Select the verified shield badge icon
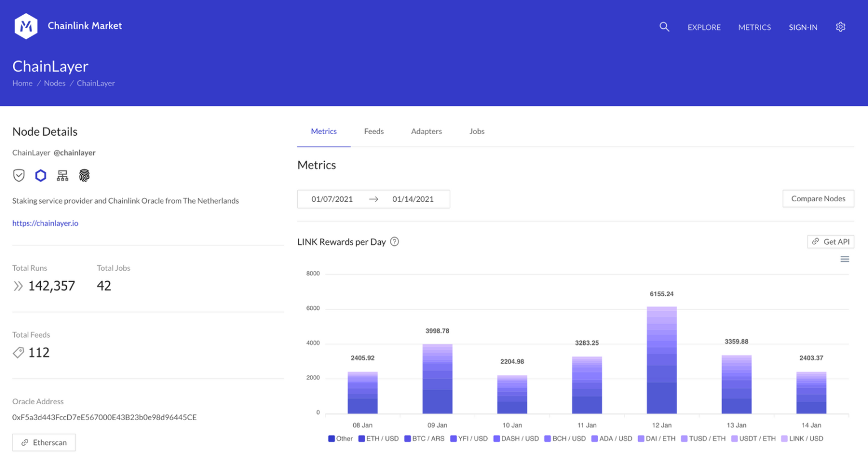Screen dimensions: 868x458 coord(19,175)
